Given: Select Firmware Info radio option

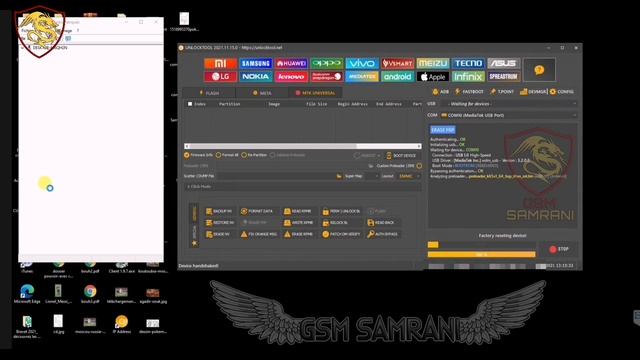Looking at the screenshot, I should point(198,155).
